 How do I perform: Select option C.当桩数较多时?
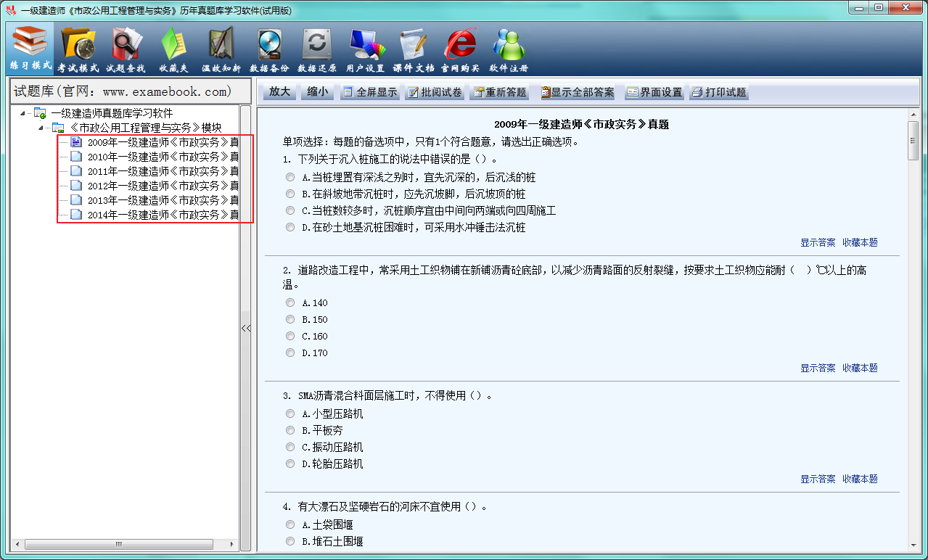click(x=290, y=210)
